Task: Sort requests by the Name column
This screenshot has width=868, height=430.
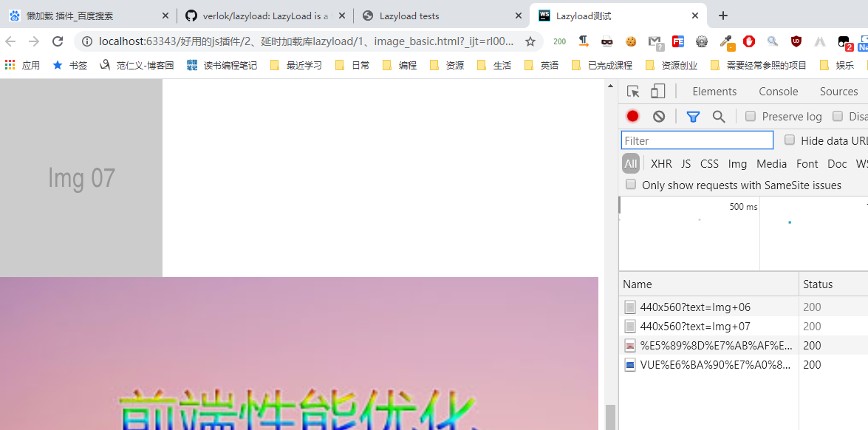Action: (708, 284)
